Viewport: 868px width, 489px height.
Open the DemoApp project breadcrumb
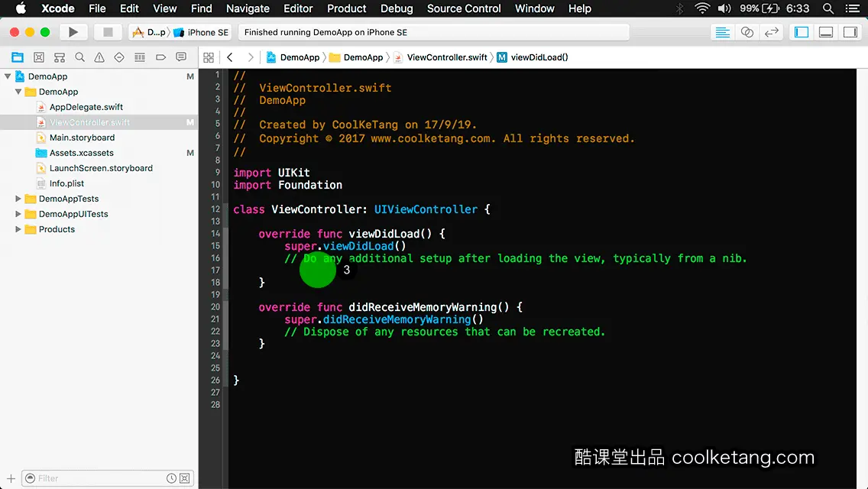pos(293,57)
